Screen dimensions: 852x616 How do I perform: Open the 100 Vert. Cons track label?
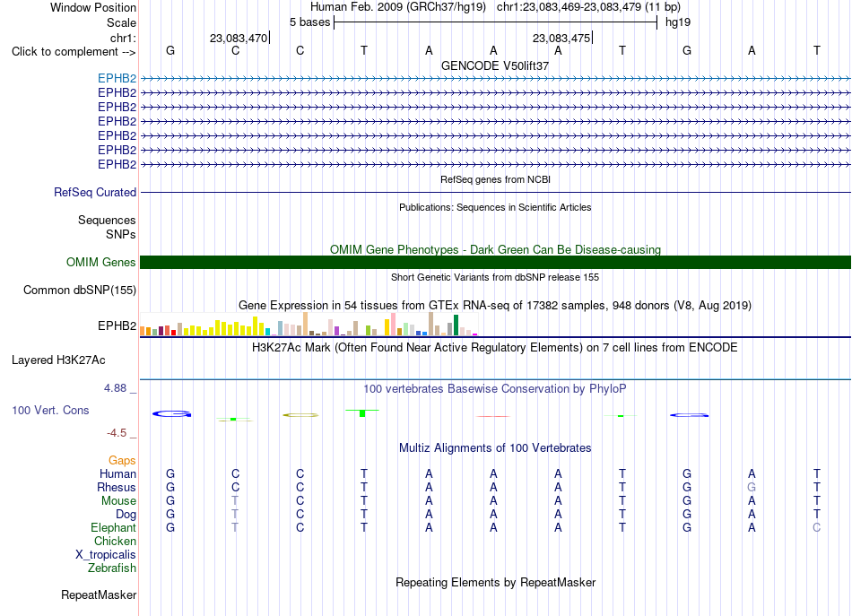coord(50,410)
